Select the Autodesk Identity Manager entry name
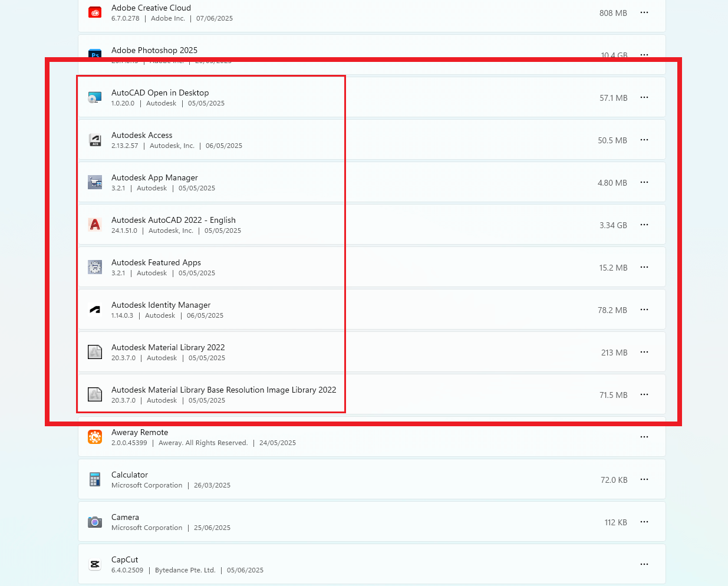Viewport: 728px width, 586px height. pyautogui.click(x=161, y=305)
